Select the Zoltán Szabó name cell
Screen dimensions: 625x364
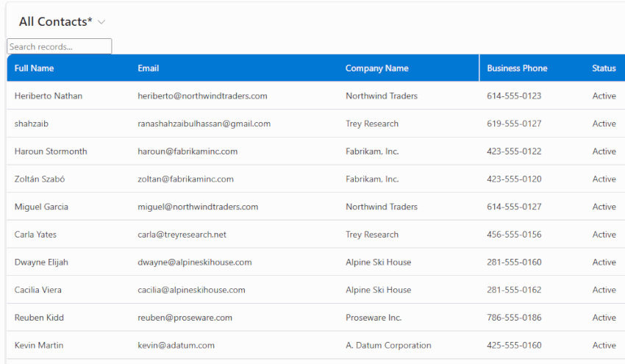click(x=40, y=179)
